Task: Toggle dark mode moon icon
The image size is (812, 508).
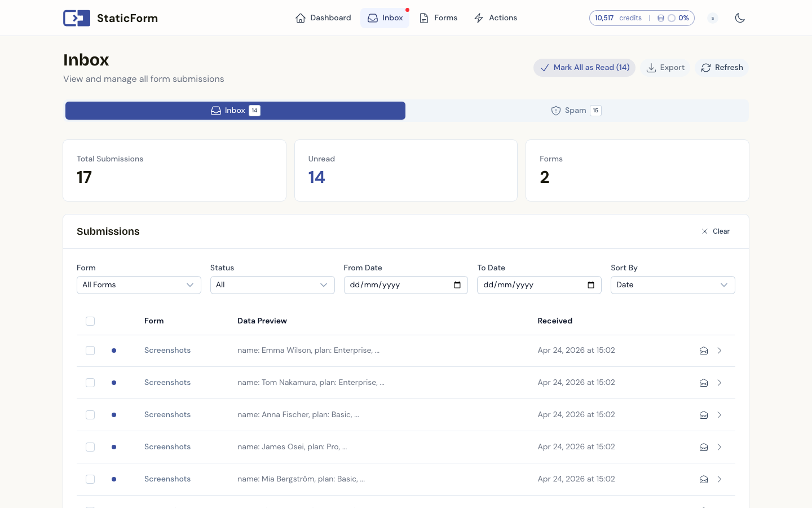Action: tap(740, 18)
